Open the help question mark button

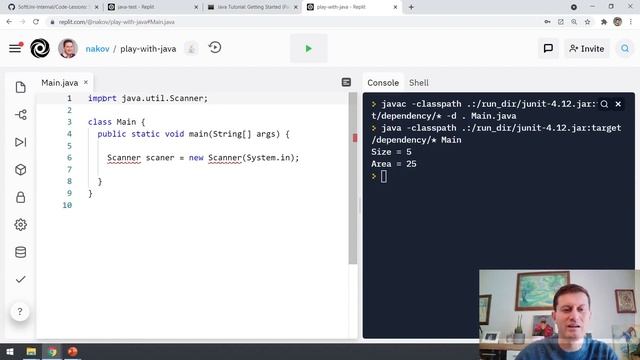20,311
